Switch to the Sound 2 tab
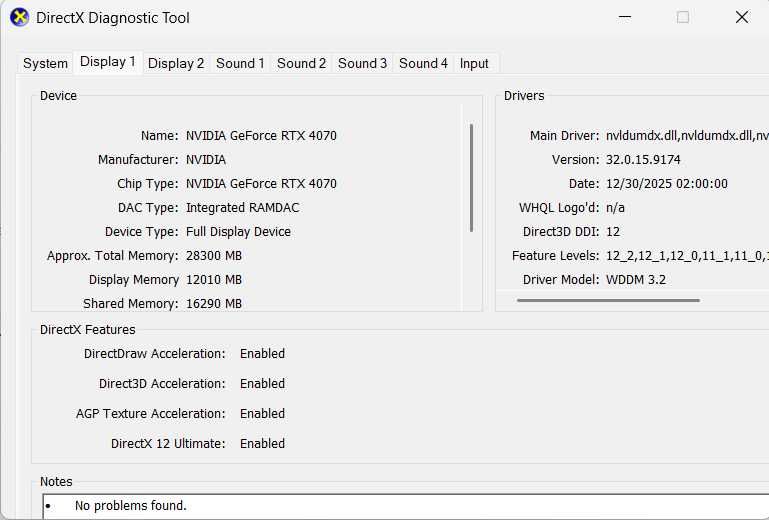Image resolution: width=769 pixels, height=520 pixels. pos(301,64)
